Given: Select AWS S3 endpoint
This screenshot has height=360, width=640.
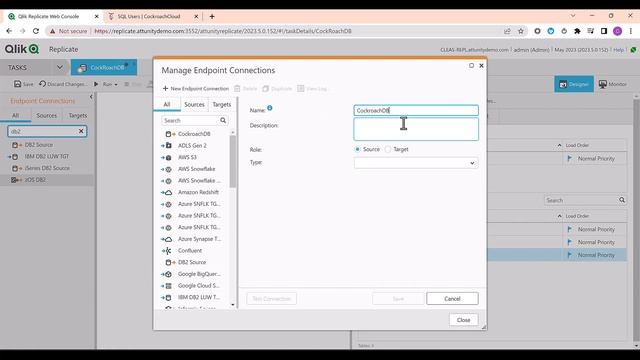Looking at the screenshot, I should [187, 157].
